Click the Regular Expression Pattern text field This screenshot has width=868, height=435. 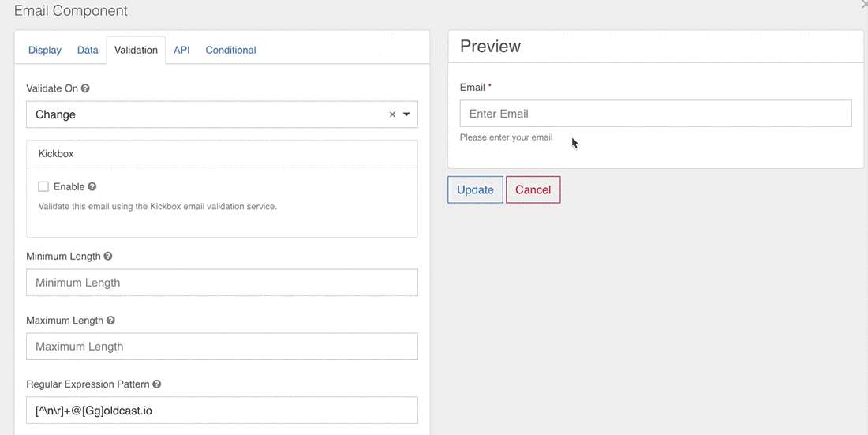pyautogui.click(x=222, y=411)
